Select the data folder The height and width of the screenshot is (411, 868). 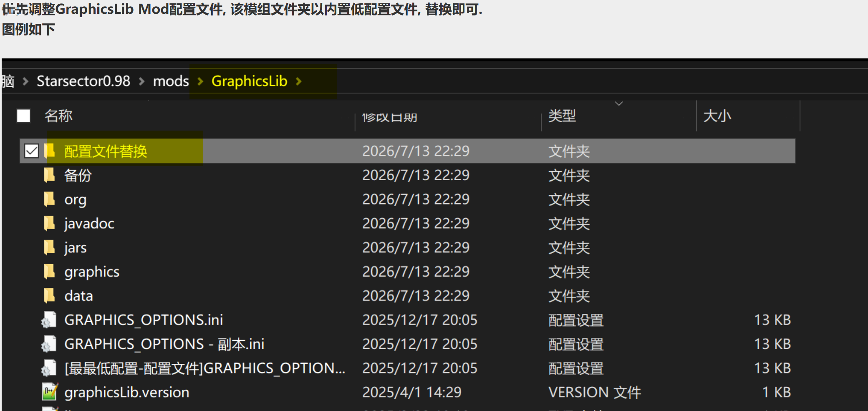click(78, 296)
